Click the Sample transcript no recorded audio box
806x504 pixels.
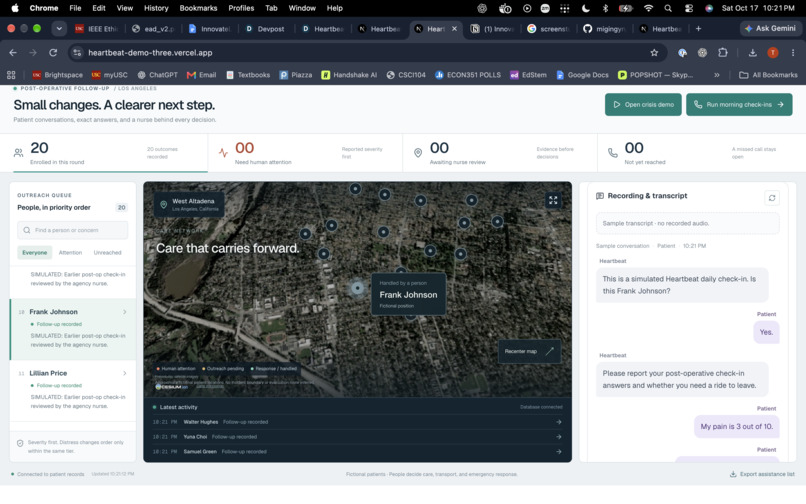pos(687,223)
